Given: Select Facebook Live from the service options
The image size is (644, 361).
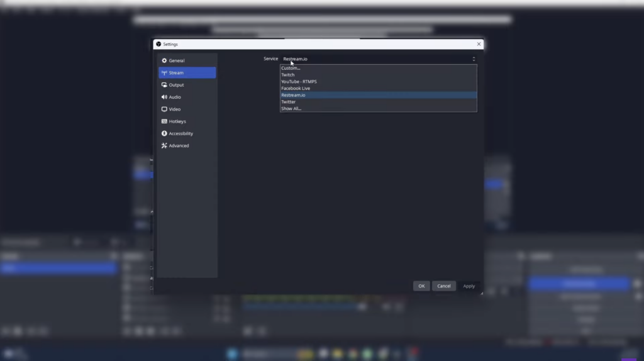Looking at the screenshot, I should coord(296,89).
